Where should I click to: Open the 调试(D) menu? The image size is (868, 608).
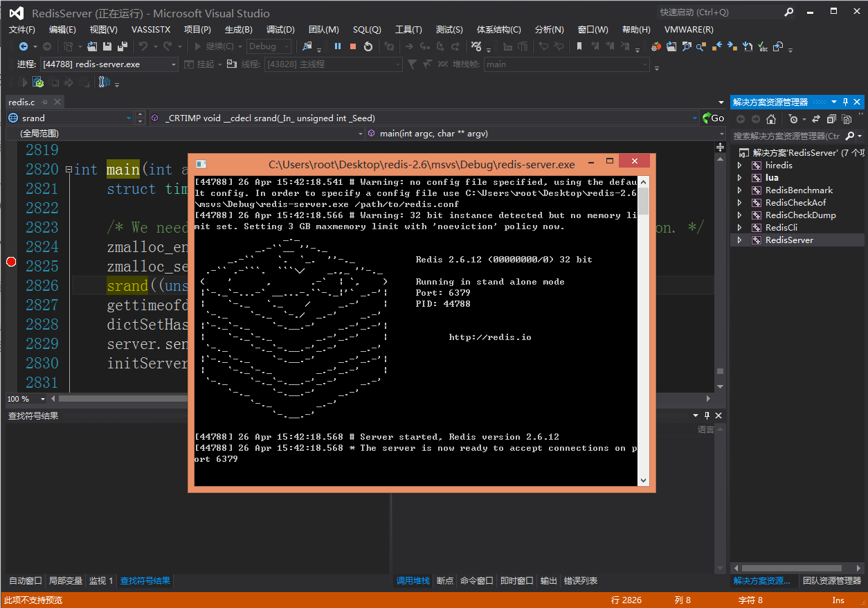pyautogui.click(x=280, y=30)
